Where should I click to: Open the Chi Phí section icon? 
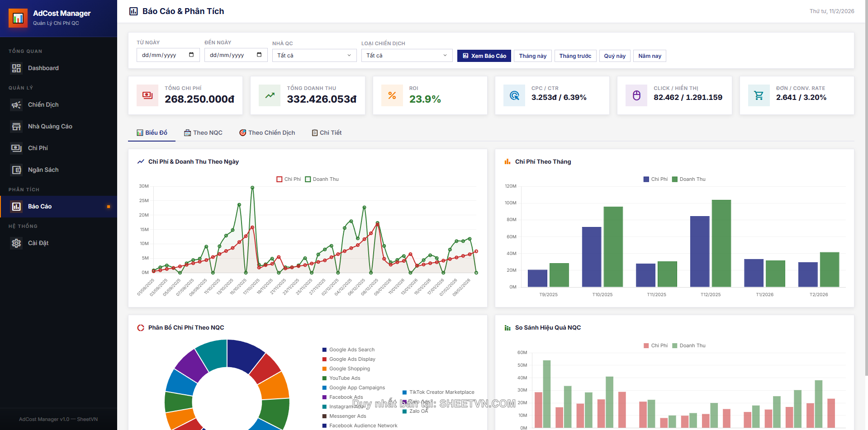[x=16, y=148]
